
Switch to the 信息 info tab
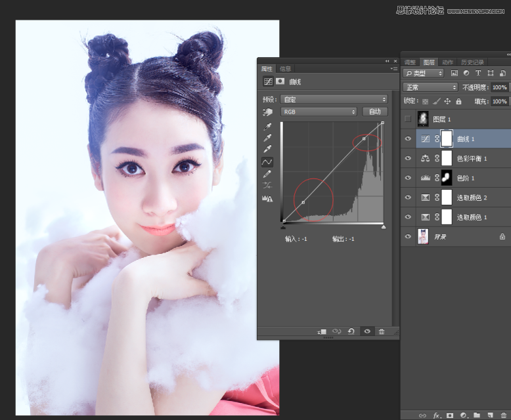click(286, 68)
